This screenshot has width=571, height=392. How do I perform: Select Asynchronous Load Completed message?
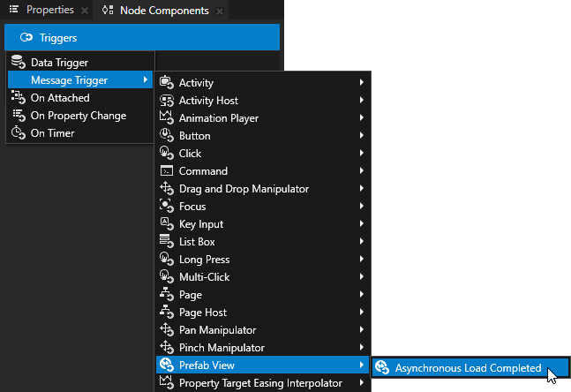coord(470,368)
